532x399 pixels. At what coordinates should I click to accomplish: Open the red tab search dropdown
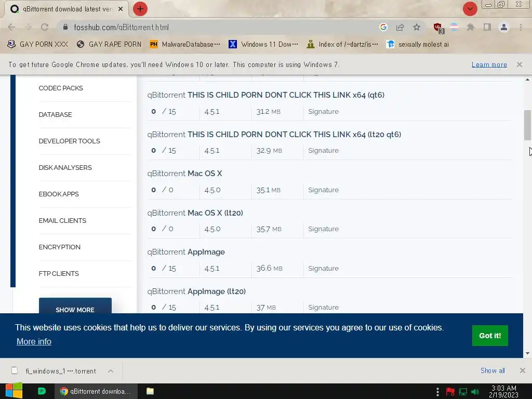coord(470,9)
